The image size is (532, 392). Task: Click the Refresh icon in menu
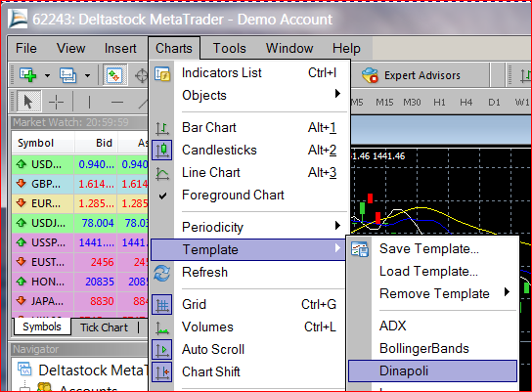point(162,273)
